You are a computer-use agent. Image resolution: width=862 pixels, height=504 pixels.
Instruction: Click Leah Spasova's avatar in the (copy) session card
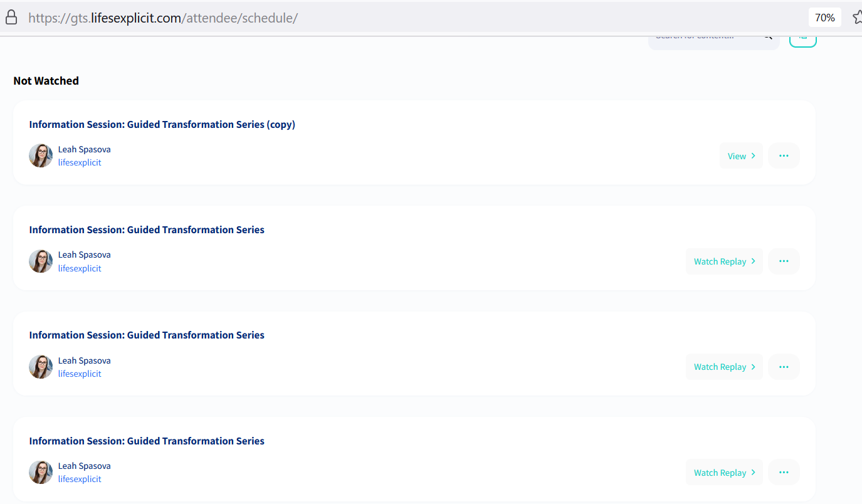click(x=41, y=155)
